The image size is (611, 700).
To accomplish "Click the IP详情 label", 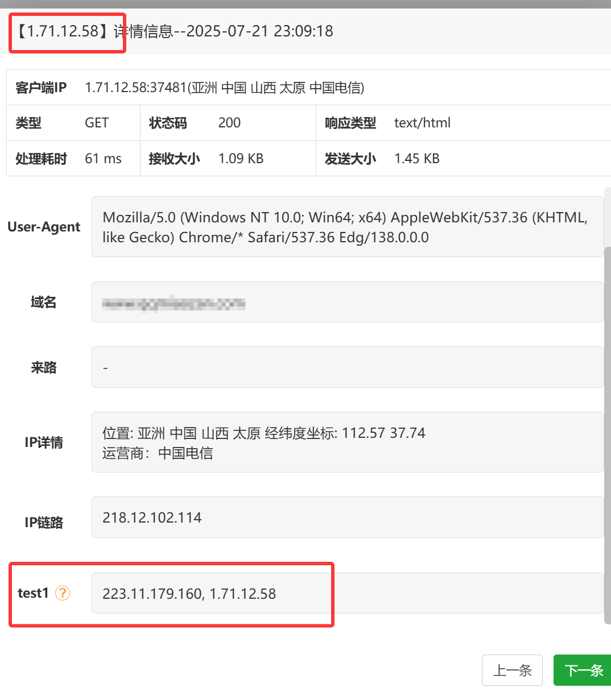I will pos(44,442).
